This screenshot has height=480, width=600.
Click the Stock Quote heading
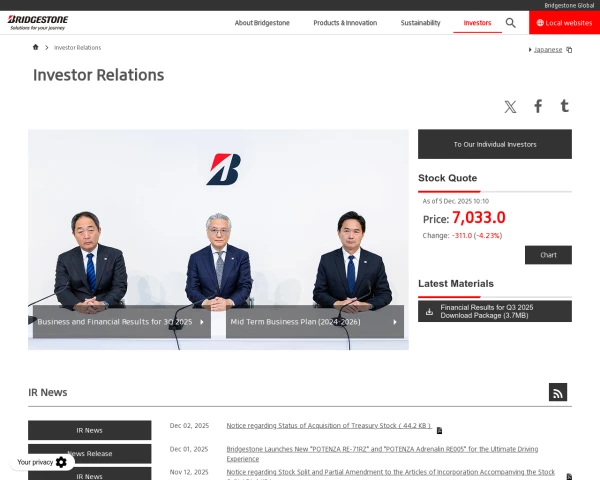coord(447,178)
